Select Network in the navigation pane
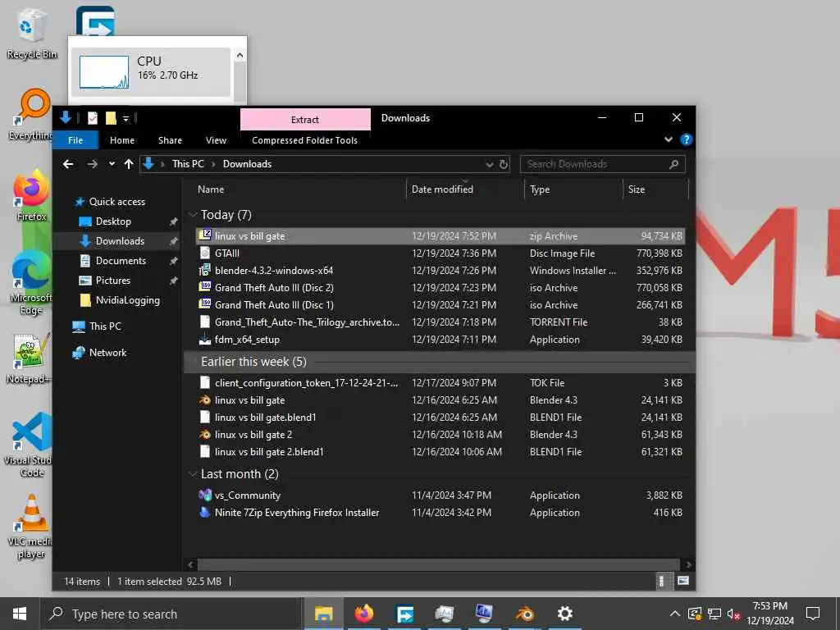This screenshot has height=630, width=840. pyautogui.click(x=107, y=353)
